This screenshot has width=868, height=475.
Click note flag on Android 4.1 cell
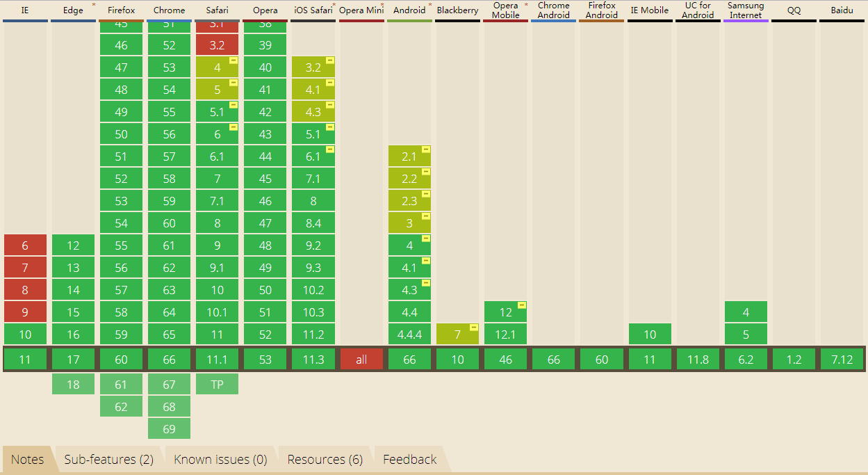click(426, 261)
